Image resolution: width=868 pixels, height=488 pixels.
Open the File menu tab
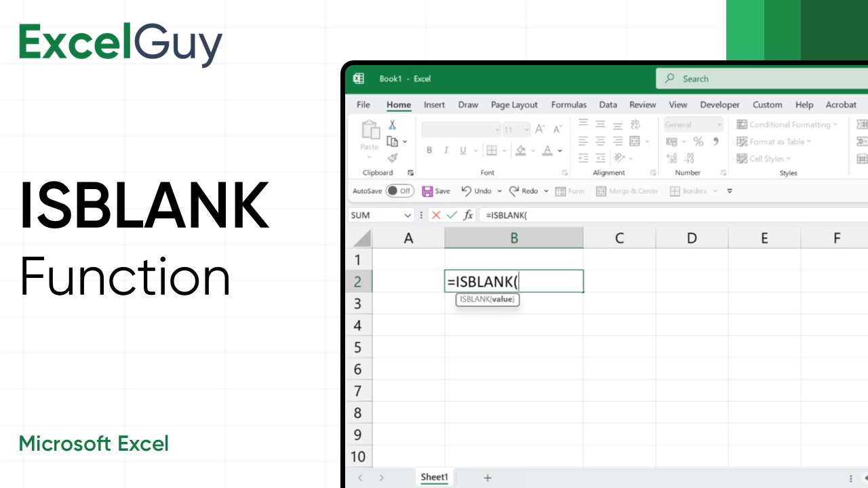[363, 105]
